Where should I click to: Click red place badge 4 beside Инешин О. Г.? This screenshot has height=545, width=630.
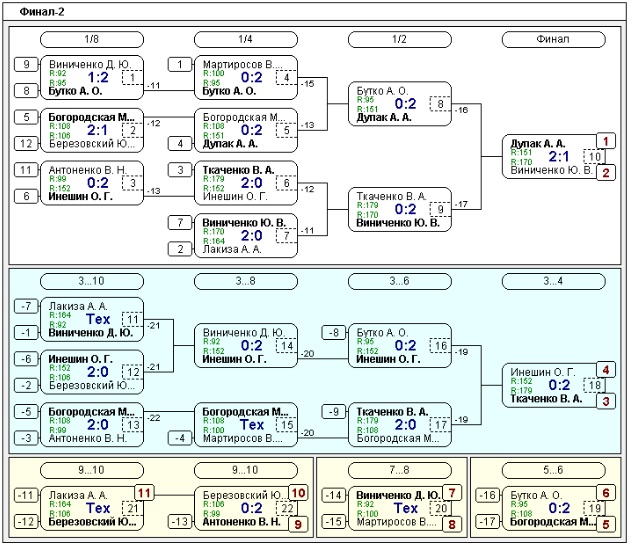[x=606, y=370]
